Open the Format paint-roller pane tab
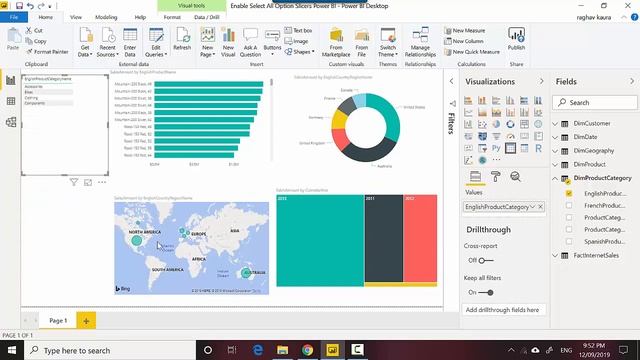Screen dimensions: 640x360 [x=496, y=176]
